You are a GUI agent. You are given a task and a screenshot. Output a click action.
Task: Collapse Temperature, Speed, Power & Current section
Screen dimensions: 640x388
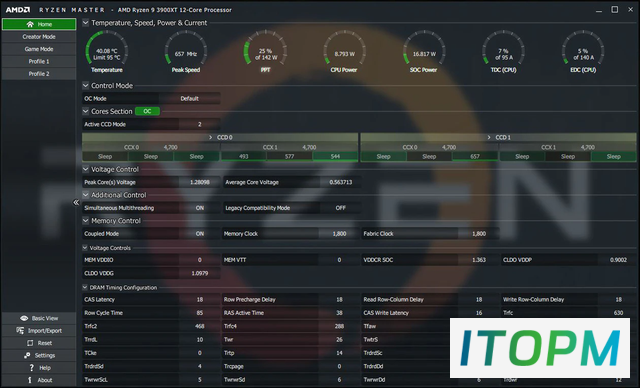[x=85, y=22]
